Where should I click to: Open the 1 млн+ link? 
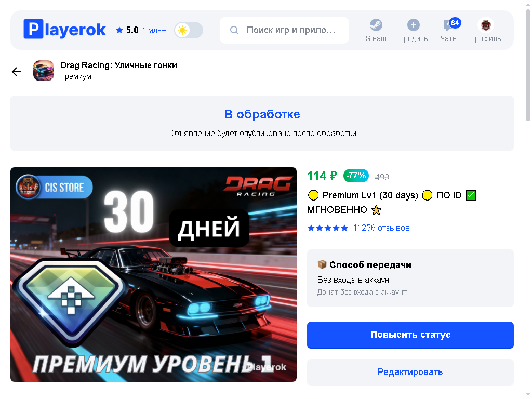154,31
